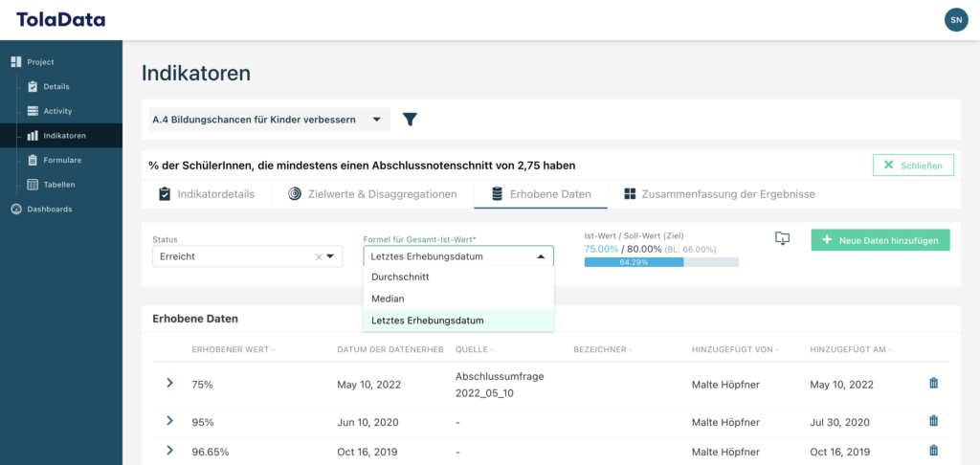
Task: Go to Tabellen in the sidebar
Action: tap(59, 185)
